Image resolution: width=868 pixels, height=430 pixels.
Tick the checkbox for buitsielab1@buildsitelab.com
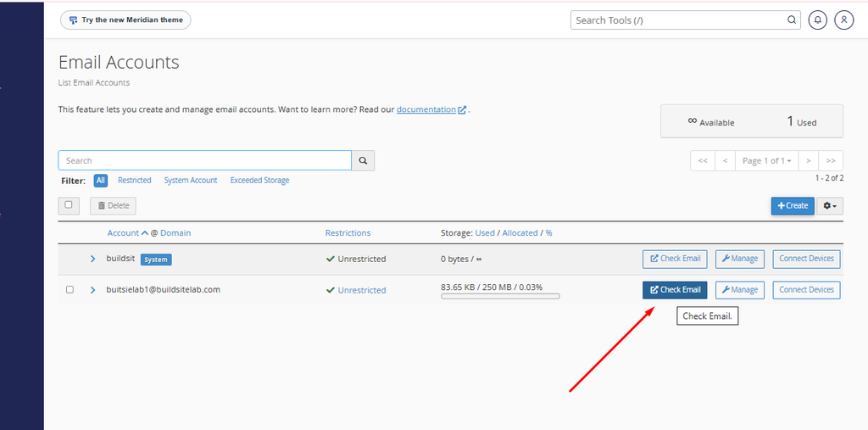pyautogui.click(x=70, y=289)
